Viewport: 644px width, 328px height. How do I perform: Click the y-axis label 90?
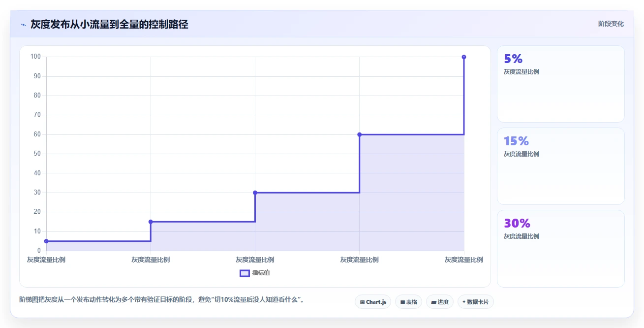click(x=37, y=76)
